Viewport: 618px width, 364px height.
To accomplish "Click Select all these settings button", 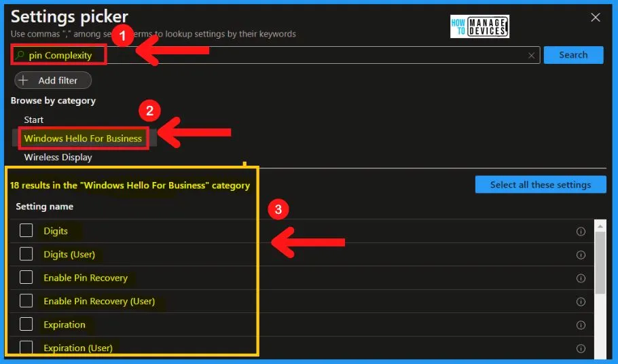I will click(x=541, y=184).
